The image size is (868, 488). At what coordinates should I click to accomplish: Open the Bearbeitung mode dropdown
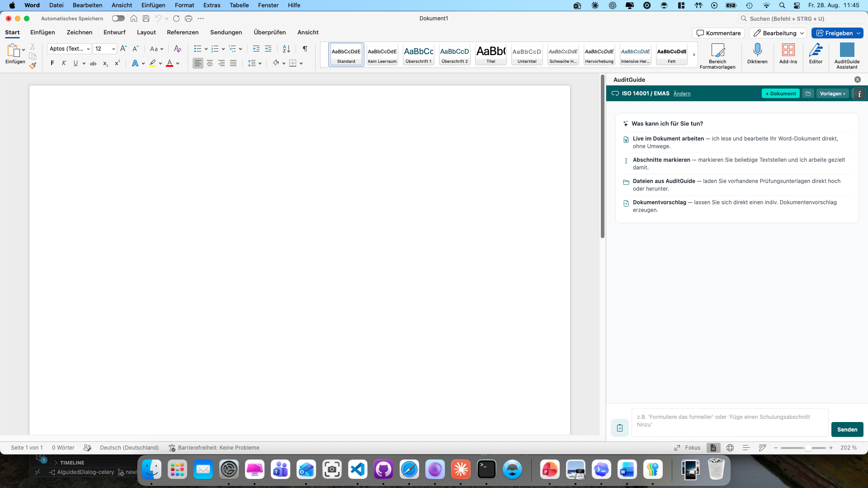click(x=778, y=33)
